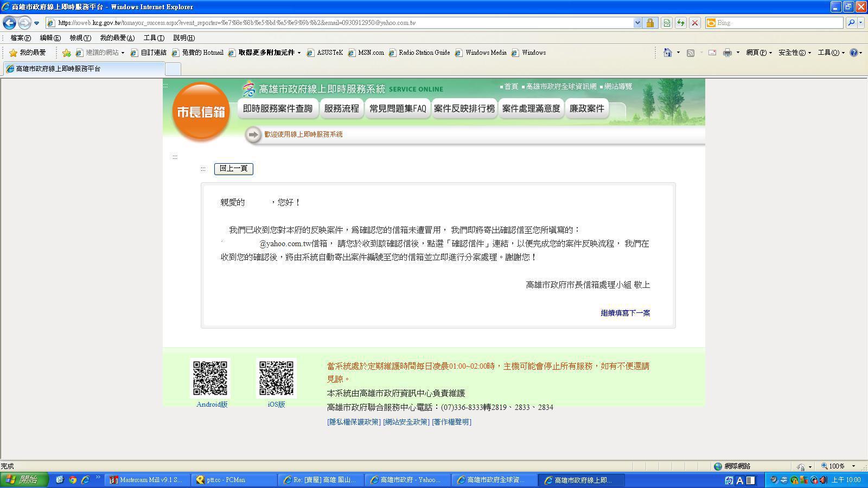Open the 建議的網站 favorites item
Viewport: 868px width, 488px height.
pos(100,53)
